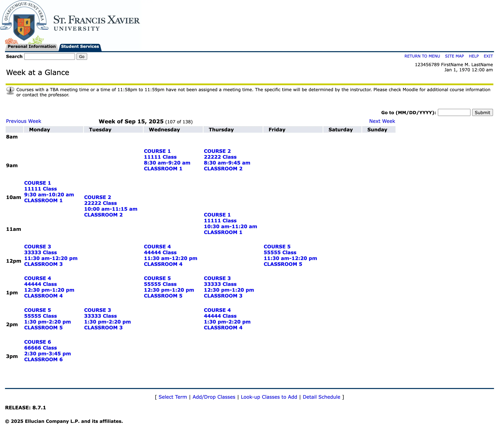Viewport: 504px width, 434px height.
Task: Click the Saturday column header
Action: [342, 130]
